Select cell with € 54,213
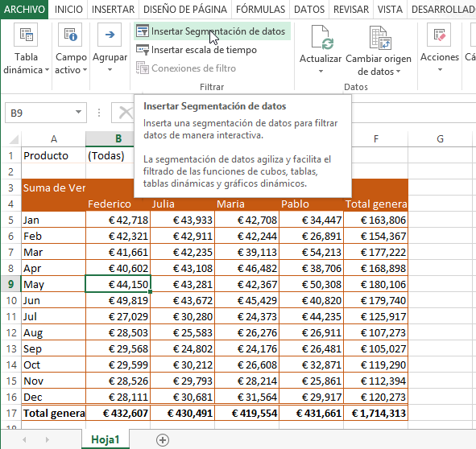The width and height of the screenshot is (476, 449). (x=311, y=252)
